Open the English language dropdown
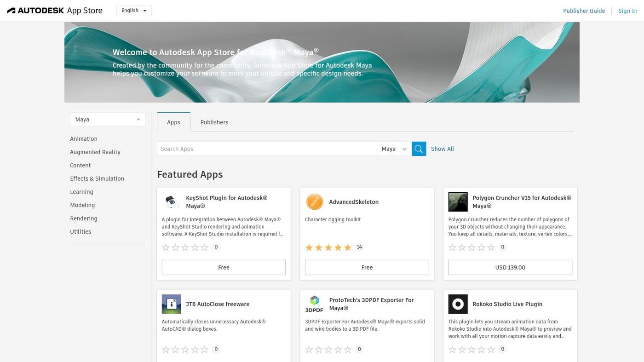This screenshot has width=644, height=362. tap(134, 11)
